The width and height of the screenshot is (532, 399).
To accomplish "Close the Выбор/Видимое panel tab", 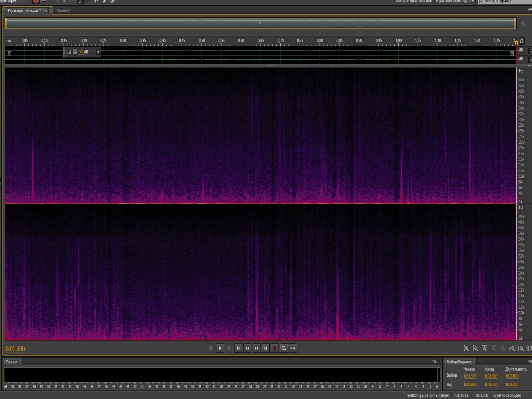I will coord(474,362).
